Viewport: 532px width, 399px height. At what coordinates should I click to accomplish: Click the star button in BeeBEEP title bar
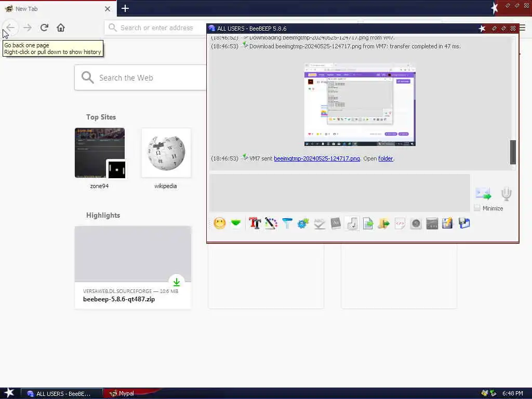click(x=482, y=29)
